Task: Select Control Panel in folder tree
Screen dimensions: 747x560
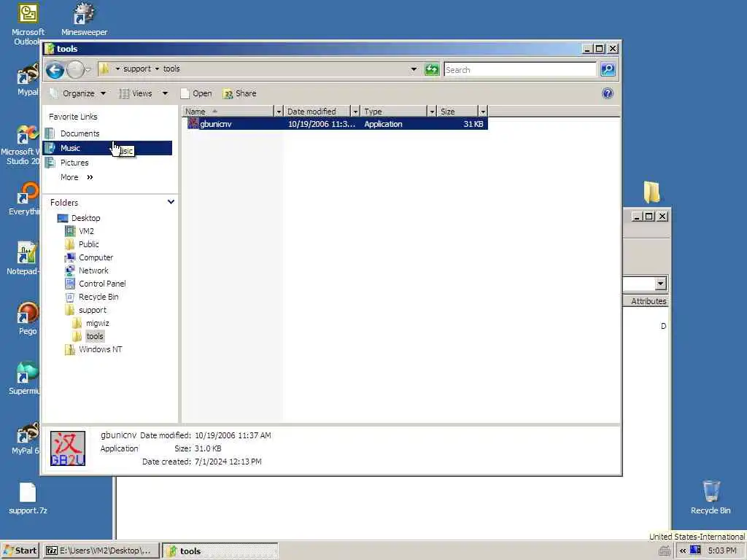Action: coord(102,284)
